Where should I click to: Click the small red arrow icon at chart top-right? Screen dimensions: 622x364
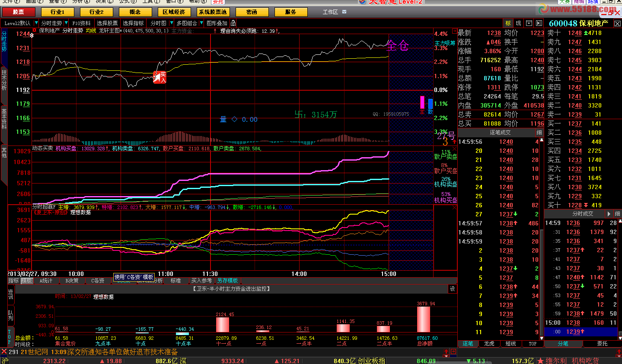[454, 31]
